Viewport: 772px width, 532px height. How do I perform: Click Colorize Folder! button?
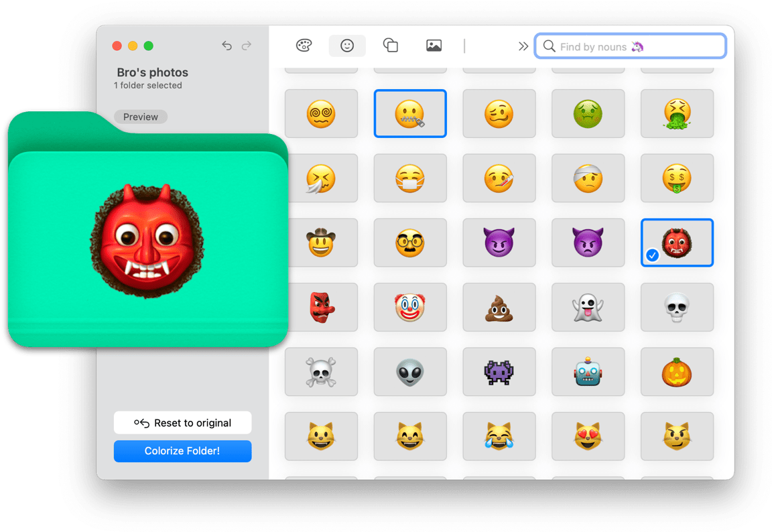point(183,451)
